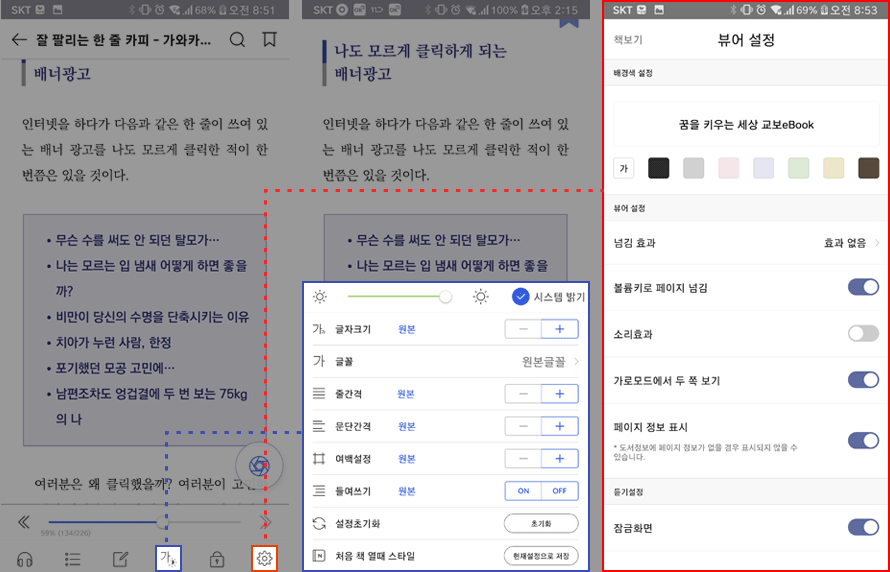890x572 pixels.
Task: Open the table of contents list icon
Action: (x=73, y=560)
